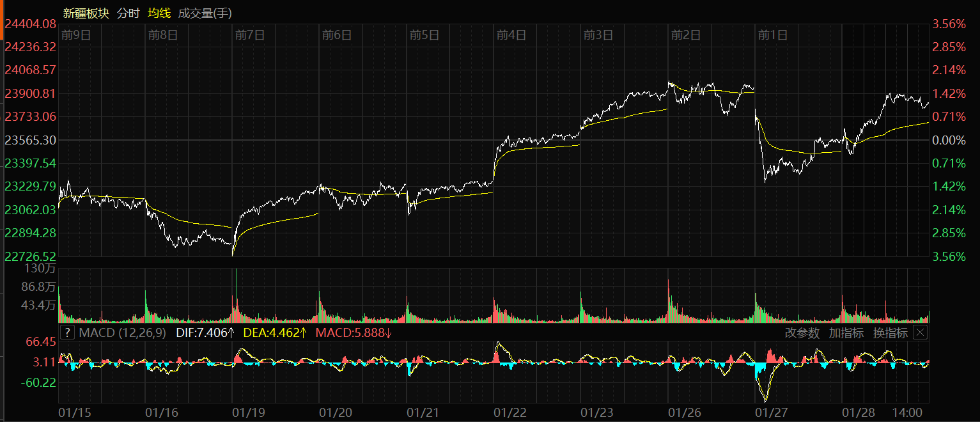Select the 前5日 day marker

pyautogui.click(x=424, y=35)
